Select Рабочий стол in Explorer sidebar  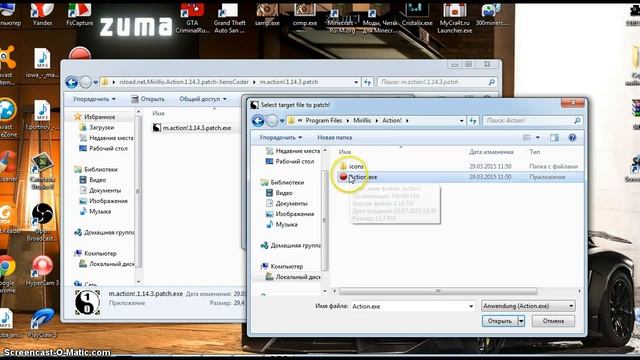[104, 149]
